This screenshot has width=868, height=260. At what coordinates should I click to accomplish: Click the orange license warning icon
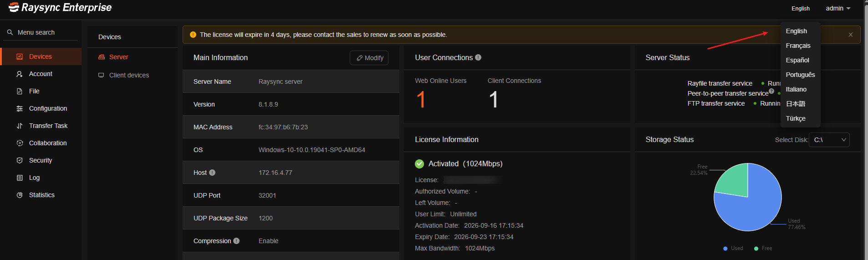click(x=193, y=35)
